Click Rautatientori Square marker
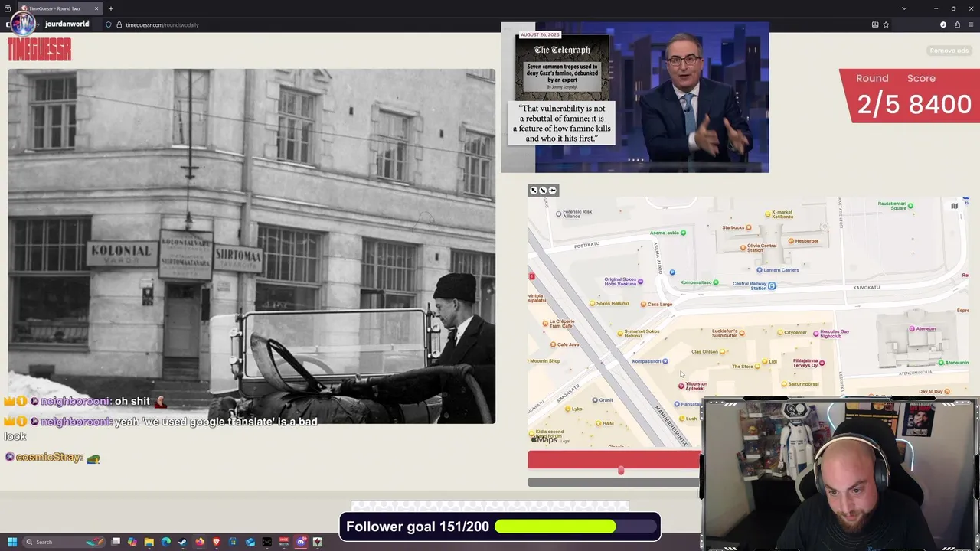 (910, 207)
